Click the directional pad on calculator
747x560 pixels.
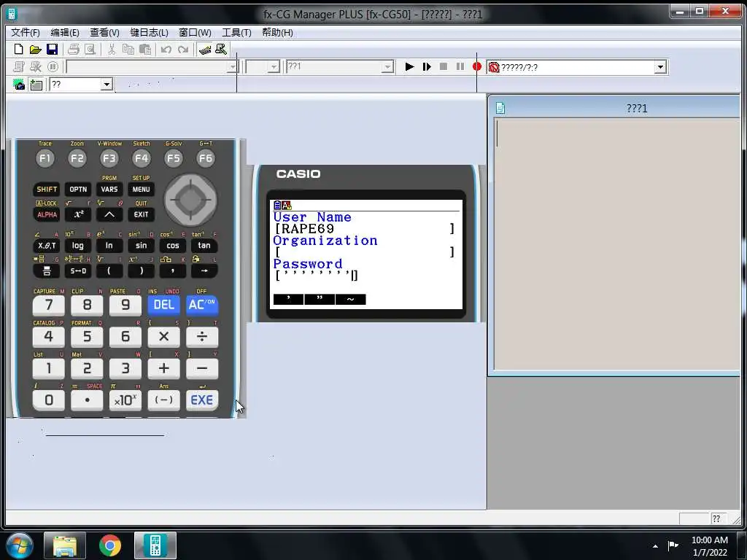click(190, 200)
